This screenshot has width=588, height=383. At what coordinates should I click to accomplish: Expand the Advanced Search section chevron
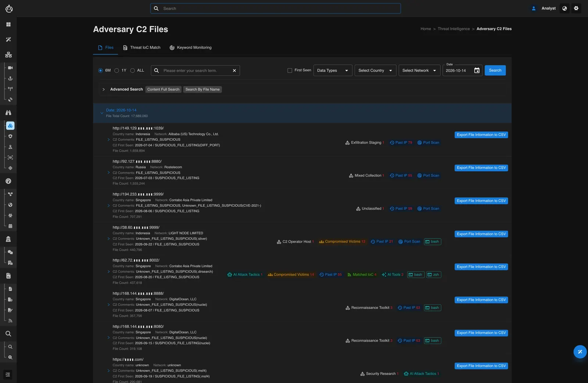click(x=104, y=89)
